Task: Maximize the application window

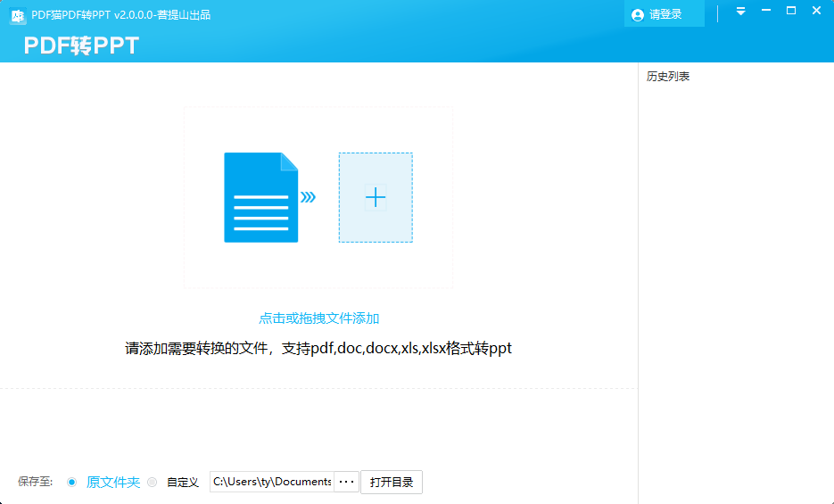Action: 790,11
